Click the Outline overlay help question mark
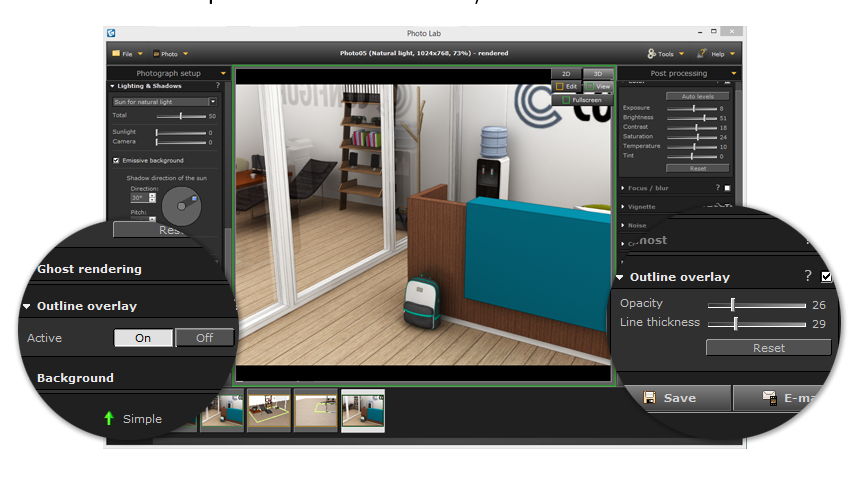Screen dimensions: 856x484 click(x=808, y=276)
